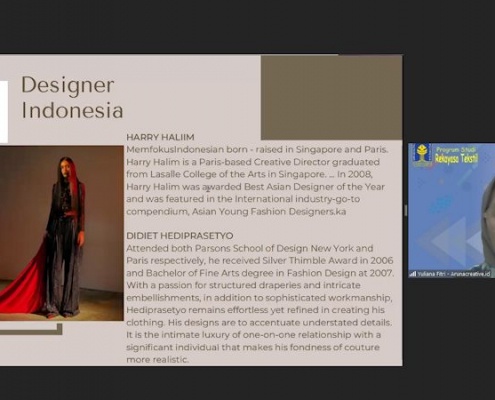Click the red train of the gown
This screenshot has width=495, height=400.
point(23,283)
